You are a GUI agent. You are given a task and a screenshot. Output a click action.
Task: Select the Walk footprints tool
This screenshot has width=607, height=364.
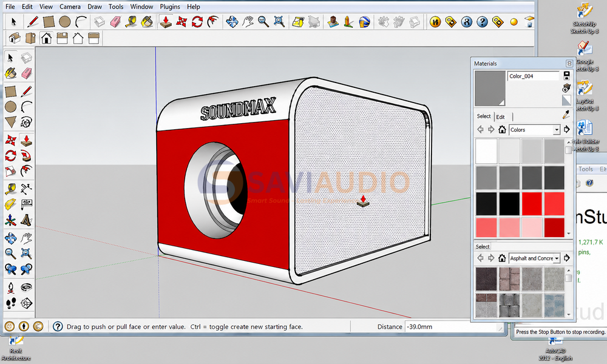pos(10,303)
